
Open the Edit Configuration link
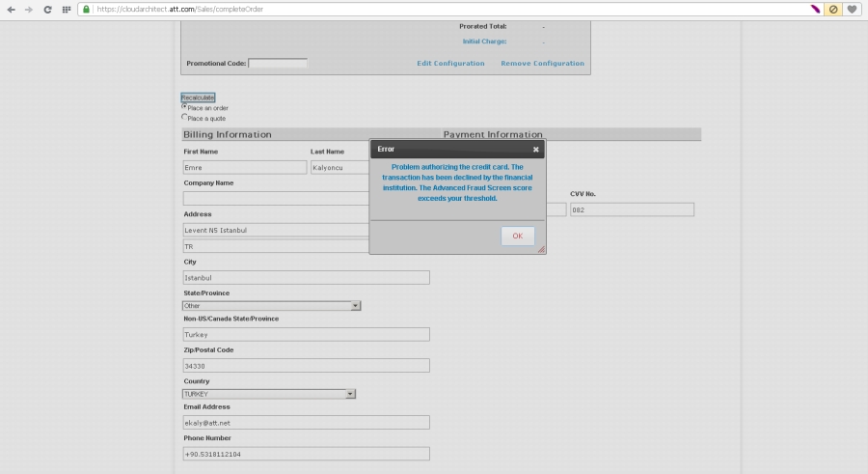(x=450, y=63)
